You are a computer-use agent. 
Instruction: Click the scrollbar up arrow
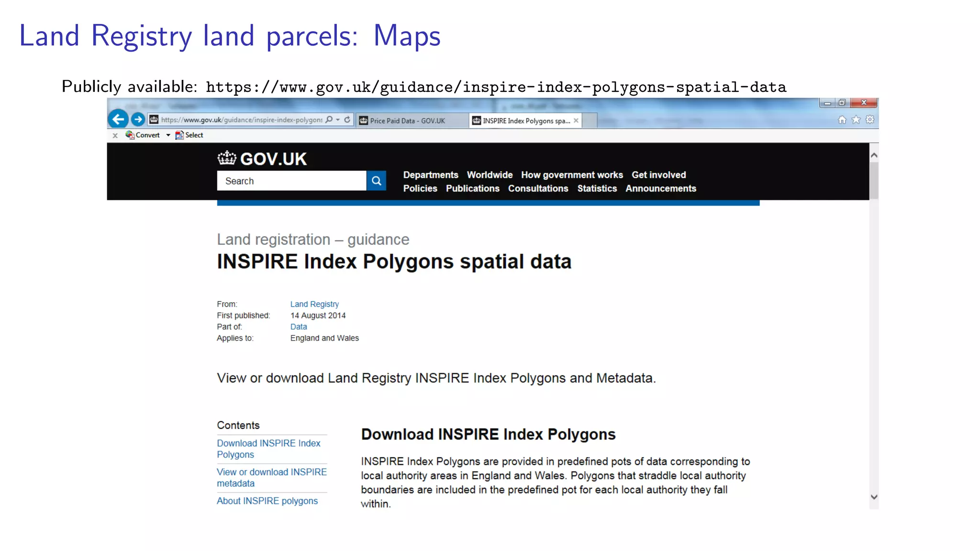[874, 155]
